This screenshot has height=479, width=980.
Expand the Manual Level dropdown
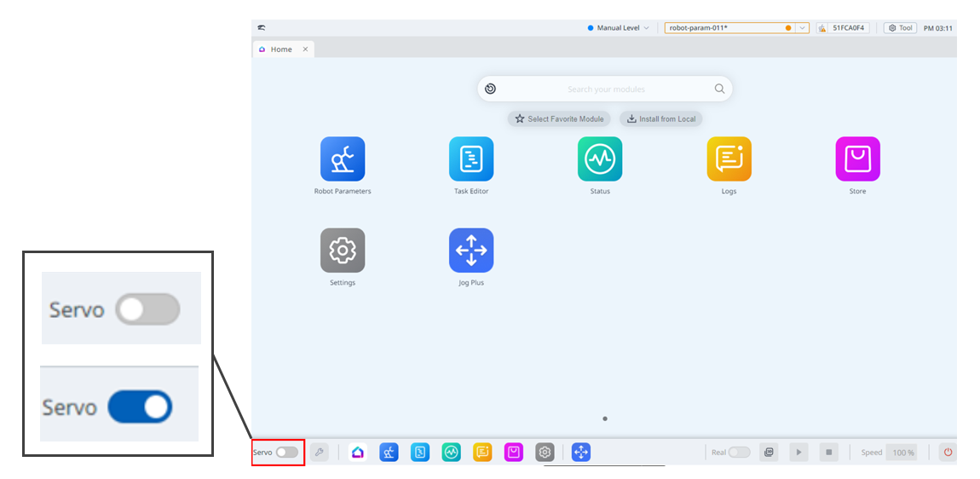click(619, 28)
